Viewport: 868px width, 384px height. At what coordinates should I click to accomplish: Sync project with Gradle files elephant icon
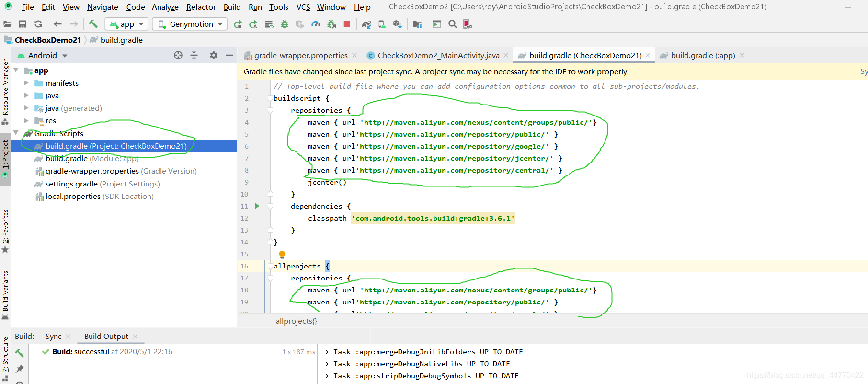(366, 24)
